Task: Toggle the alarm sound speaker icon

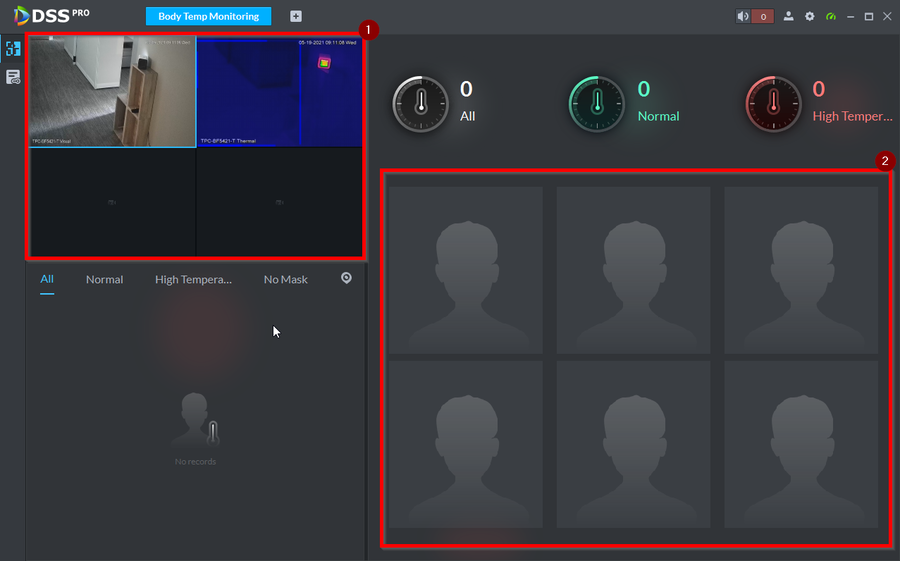Action: pyautogui.click(x=743, y=16)
